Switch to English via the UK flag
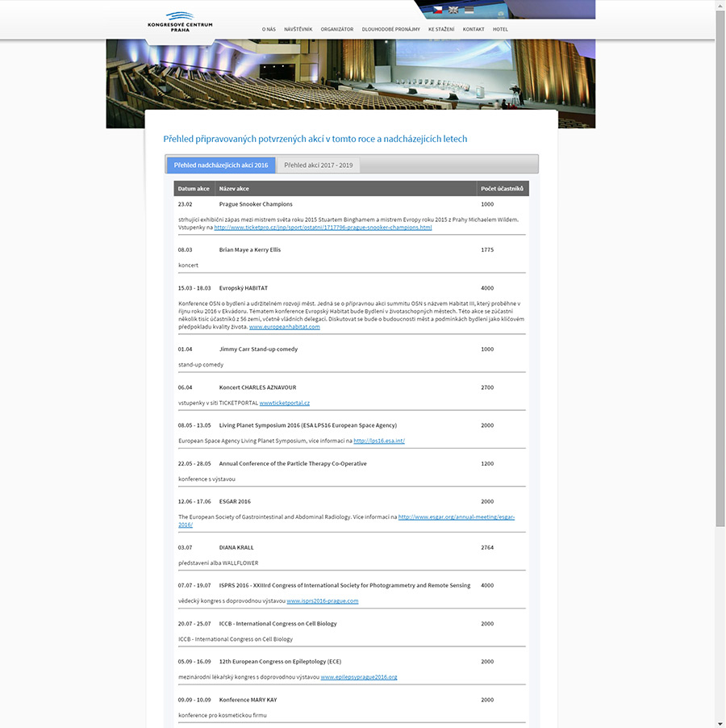 pos(453,10)
